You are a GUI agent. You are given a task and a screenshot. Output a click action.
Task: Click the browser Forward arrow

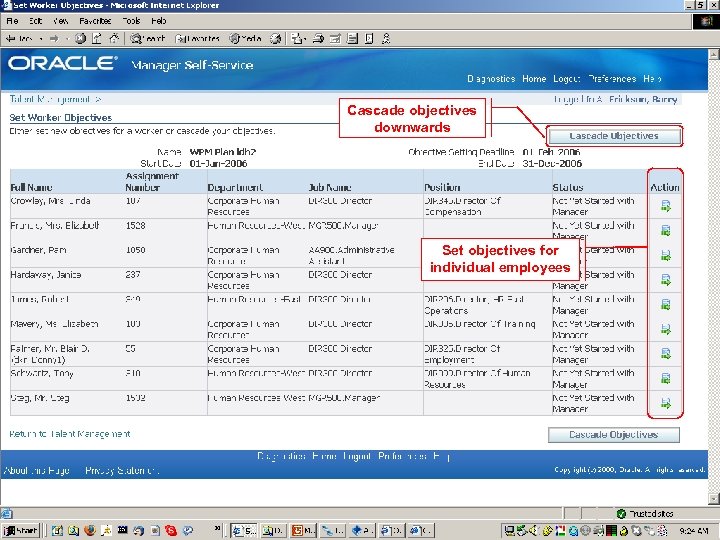(x=54, y=39)
